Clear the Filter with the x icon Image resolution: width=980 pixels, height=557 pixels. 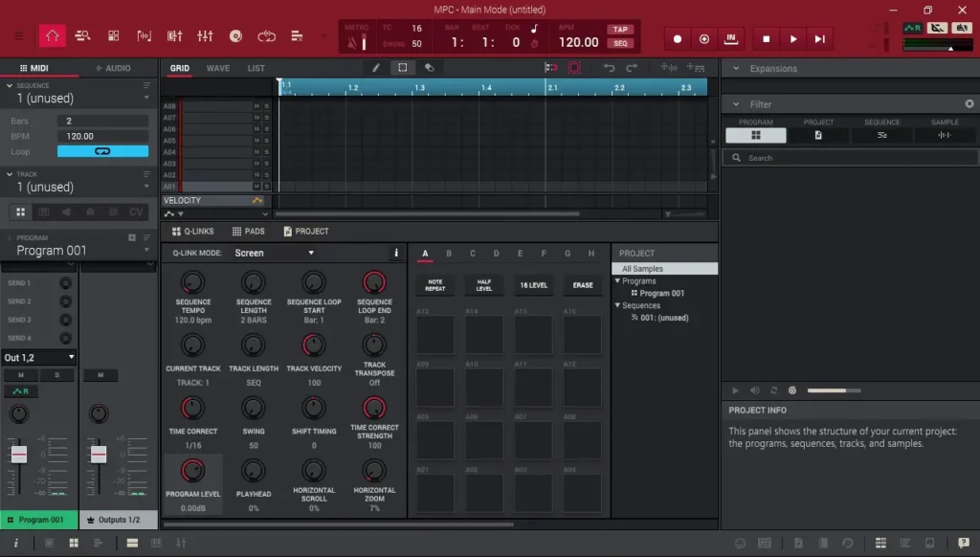coord(969,103)
